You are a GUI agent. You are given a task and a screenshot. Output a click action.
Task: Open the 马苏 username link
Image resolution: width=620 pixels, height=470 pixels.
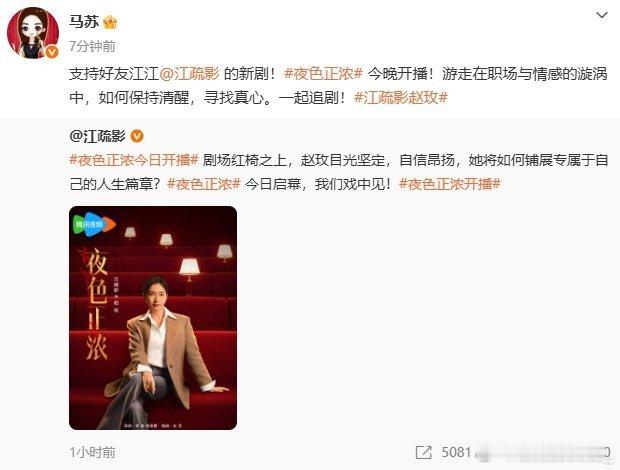(84, 22)
